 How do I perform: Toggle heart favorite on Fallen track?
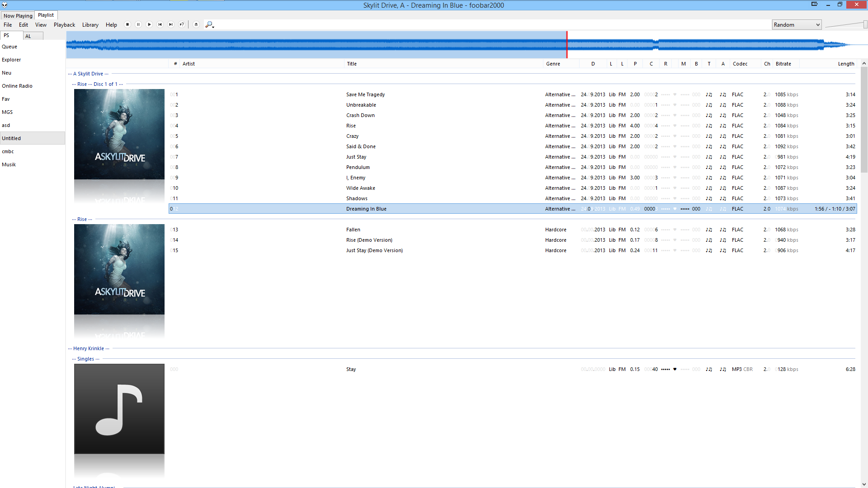coord(675,230)
